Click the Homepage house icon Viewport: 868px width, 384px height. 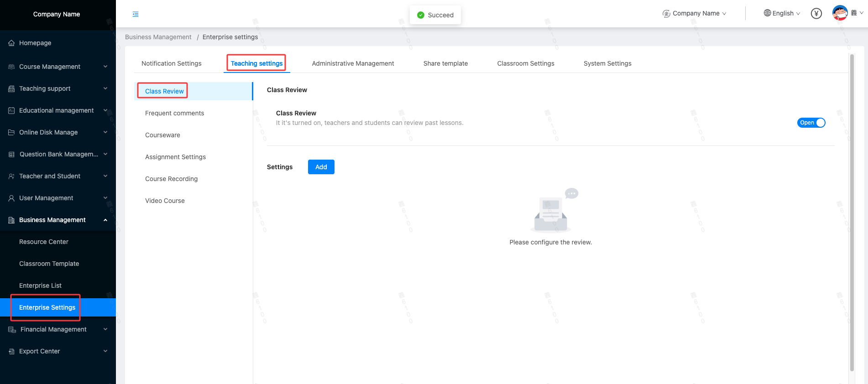point(11,43)
